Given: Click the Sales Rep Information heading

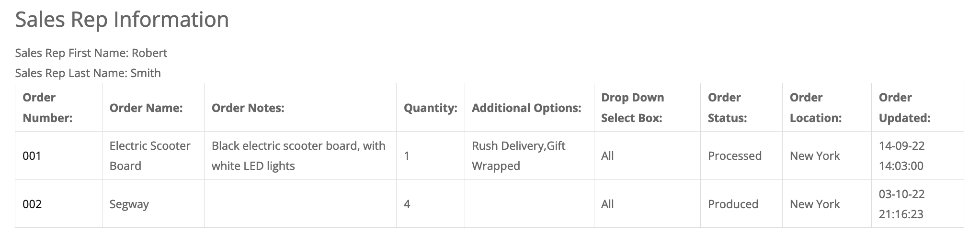Looking at the screenshot, I should coord(122,20).
